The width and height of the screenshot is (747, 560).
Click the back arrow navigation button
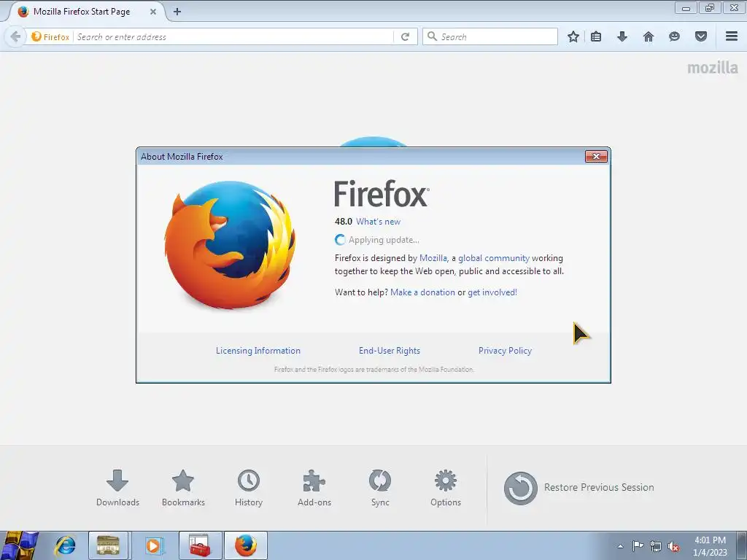15,36
